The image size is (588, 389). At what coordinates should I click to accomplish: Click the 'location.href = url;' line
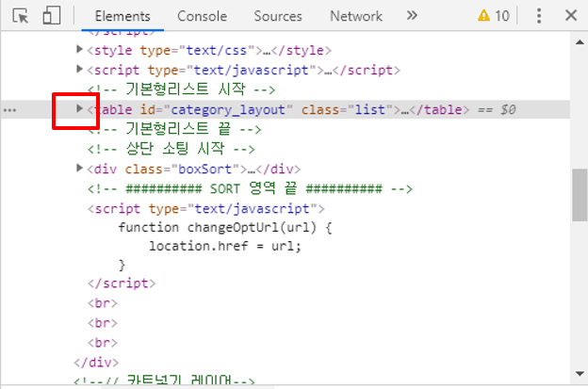[225, 246]
